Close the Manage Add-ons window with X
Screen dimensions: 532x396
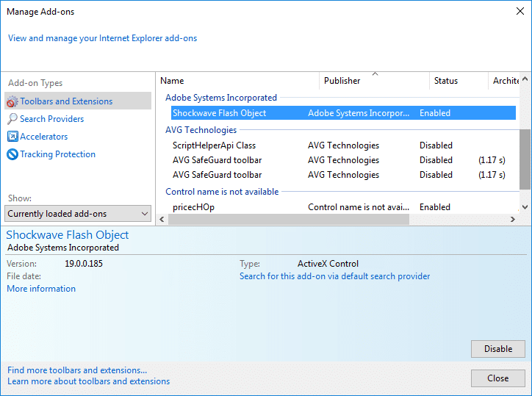520,11
